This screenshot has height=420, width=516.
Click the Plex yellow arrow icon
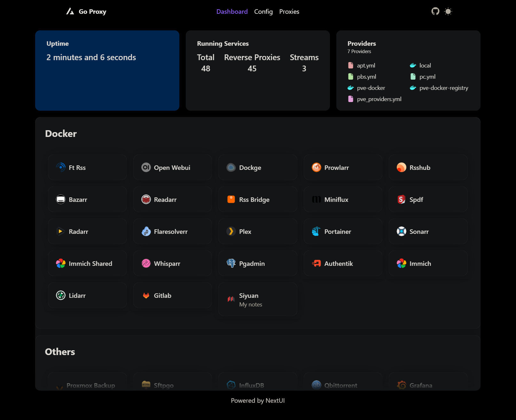[x=231, y=231]
